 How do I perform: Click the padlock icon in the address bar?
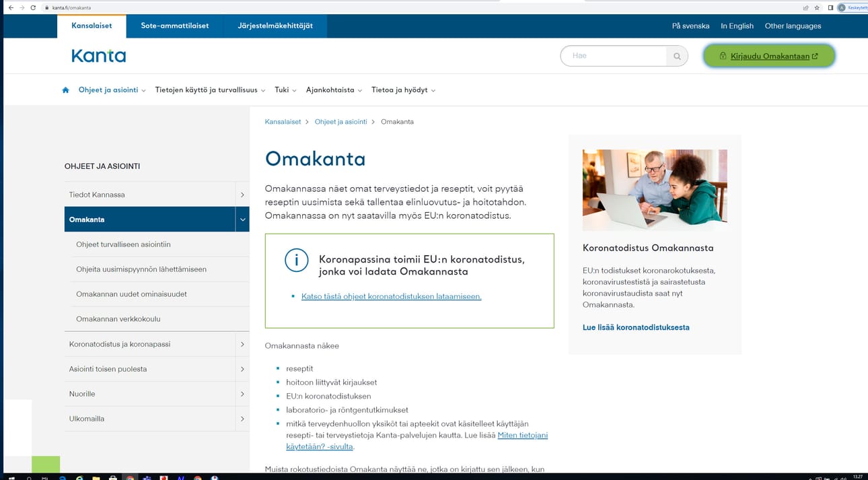pyautogui.click(x=47, y=7)
